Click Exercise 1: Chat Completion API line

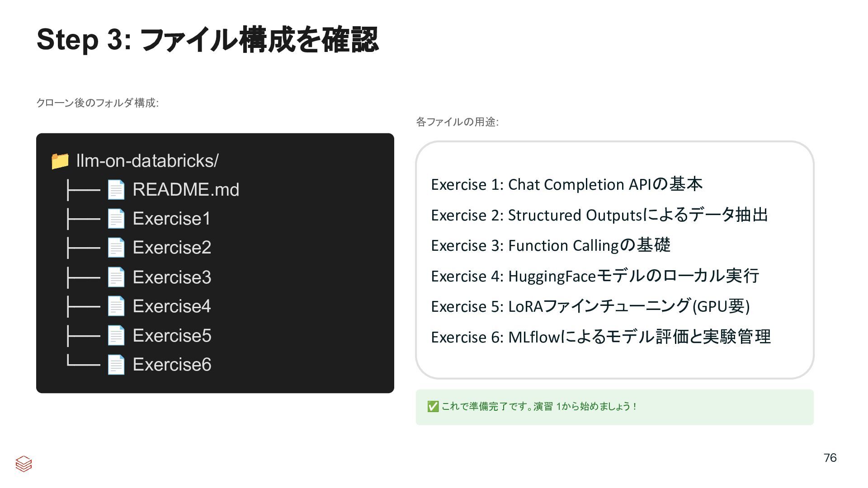(x=566, y=184)
